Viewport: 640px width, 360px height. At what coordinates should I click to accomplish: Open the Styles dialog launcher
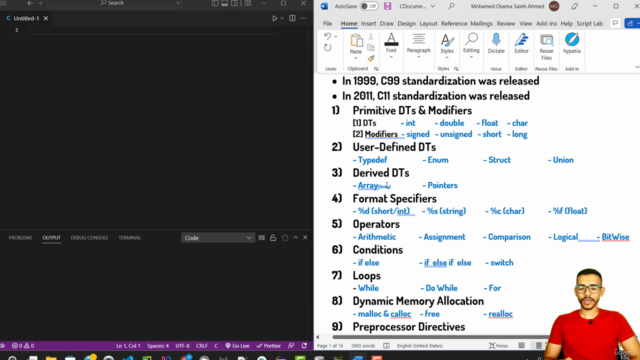(x=456, y=69)
